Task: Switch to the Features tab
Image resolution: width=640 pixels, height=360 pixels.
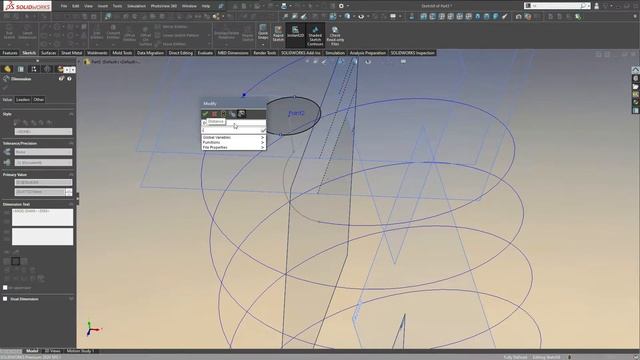Action: point(10,53)
